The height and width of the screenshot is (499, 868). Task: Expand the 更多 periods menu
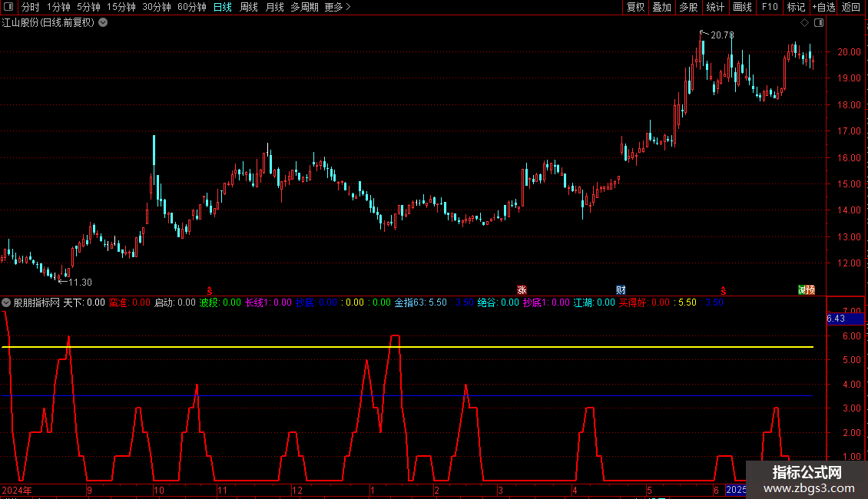[338, 7]
